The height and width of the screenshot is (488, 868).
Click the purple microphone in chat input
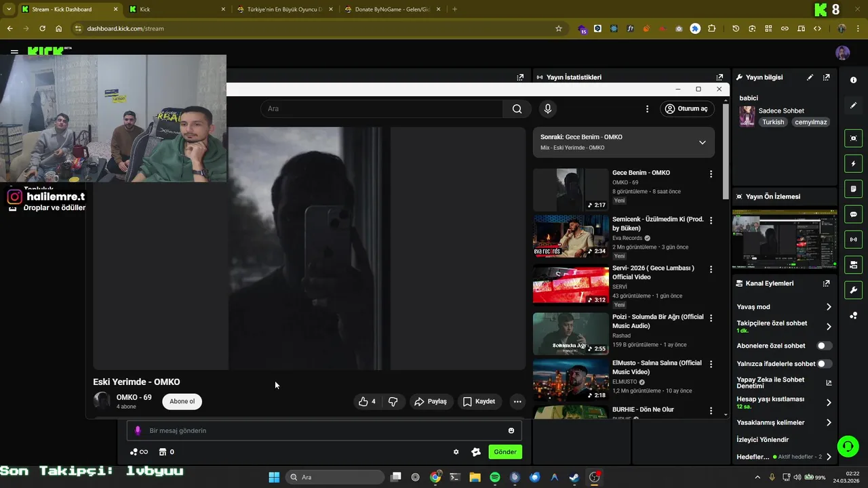pos(138,430)
